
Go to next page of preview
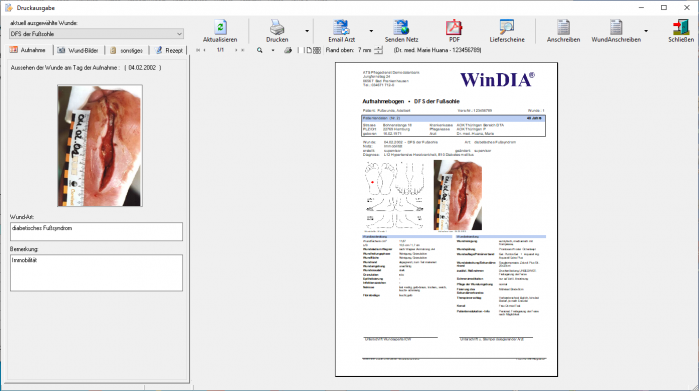pos(236,50)
